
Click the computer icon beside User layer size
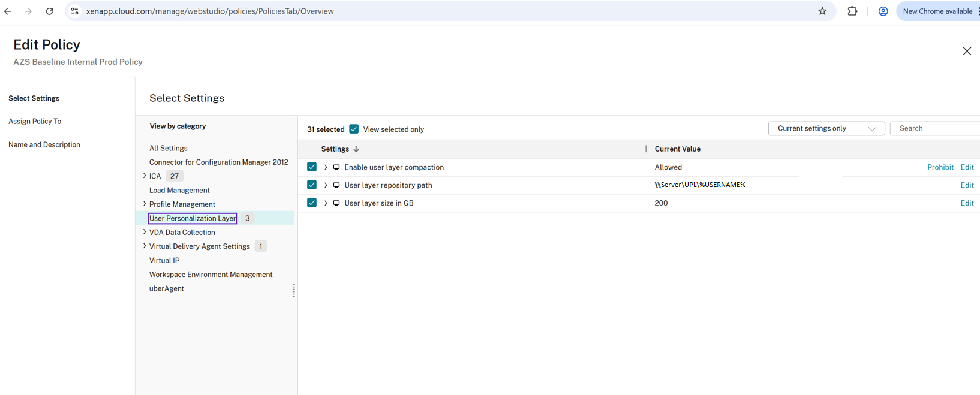coord(336,203)
